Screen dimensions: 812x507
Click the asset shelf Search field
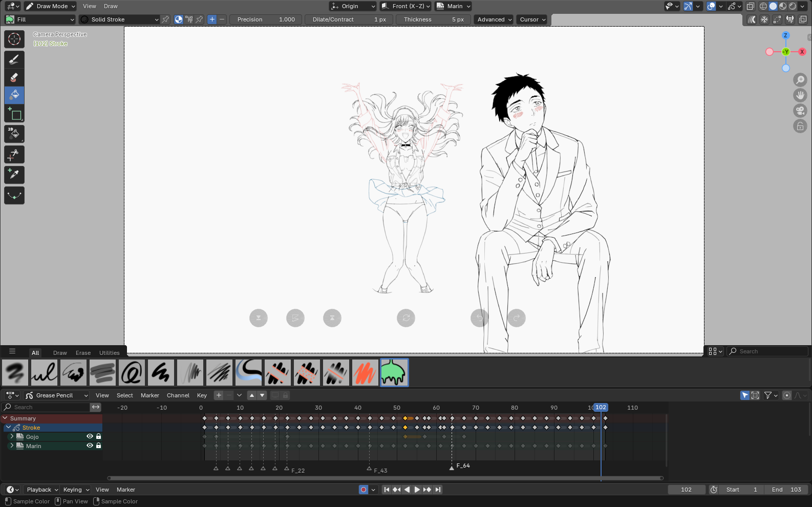(x=767, y=351)
